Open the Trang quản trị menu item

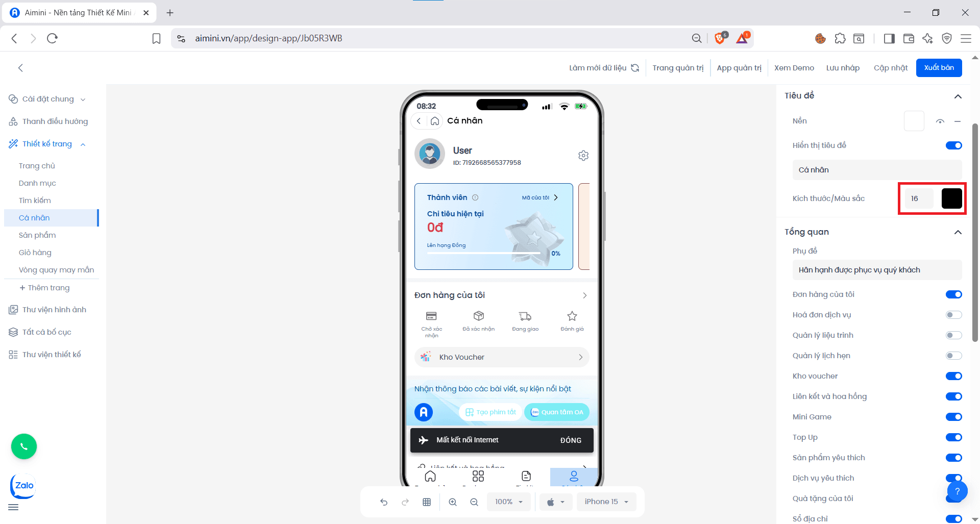point(678,67)
